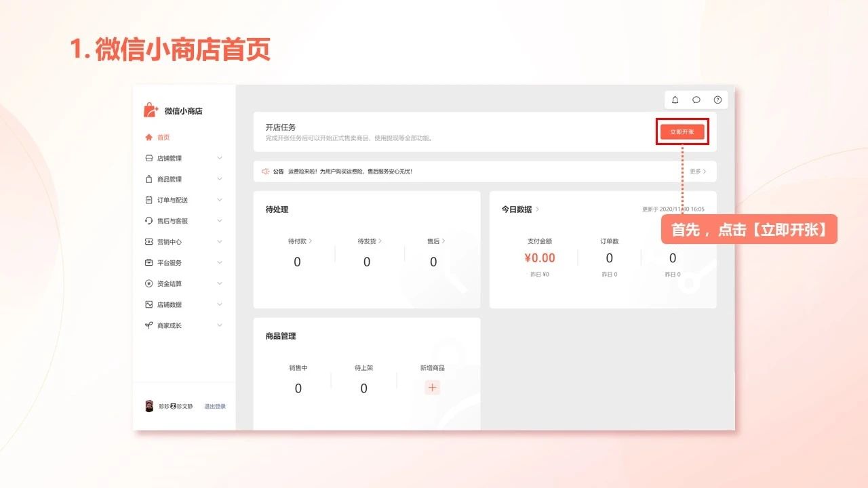Viewport: 868px width, 488px height.
Task: Expand the 售后与客服 chevron
Action: click(220, 221)
